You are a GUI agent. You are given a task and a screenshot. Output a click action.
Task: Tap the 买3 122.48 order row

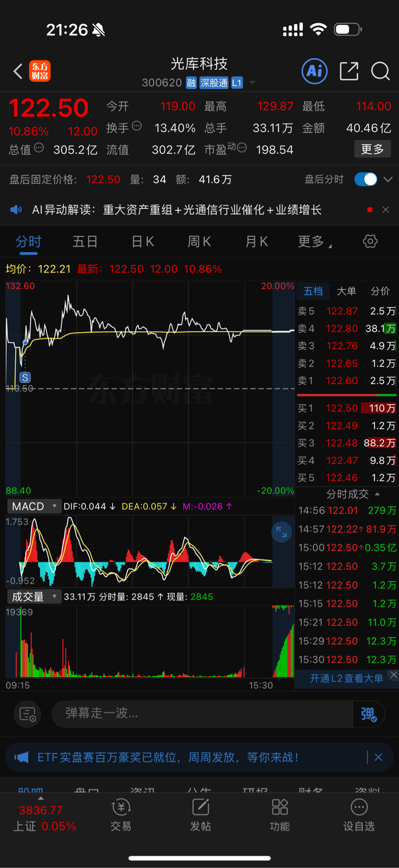[x=347, y=443]
